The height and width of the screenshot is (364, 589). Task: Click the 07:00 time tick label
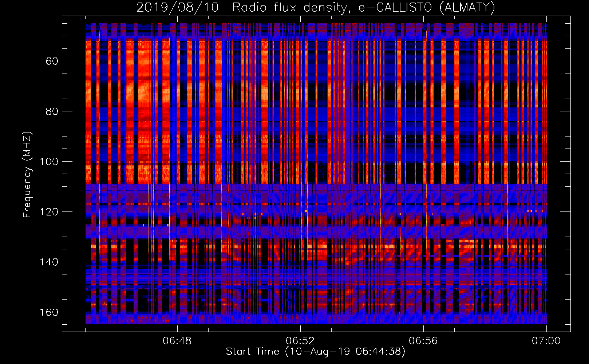point(546,341)
